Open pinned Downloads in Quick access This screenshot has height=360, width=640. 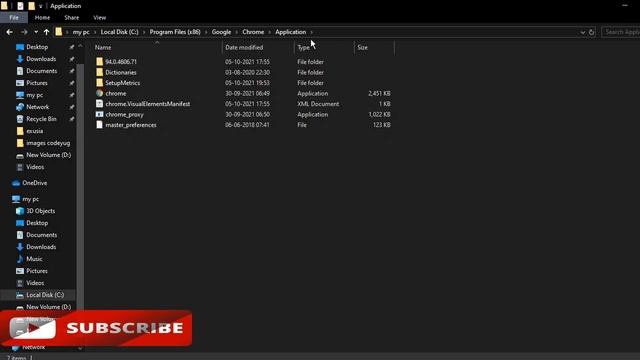click(x=41, y=59)
